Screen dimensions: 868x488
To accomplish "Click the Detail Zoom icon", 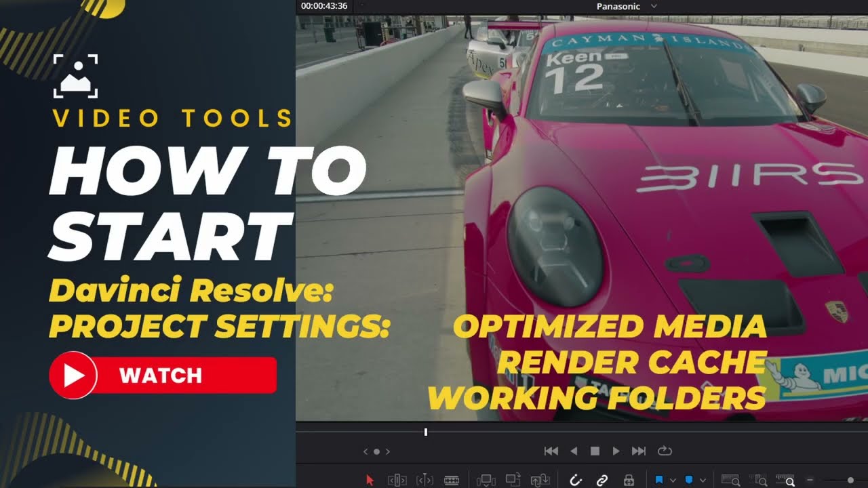I will [x=759, y=481].
